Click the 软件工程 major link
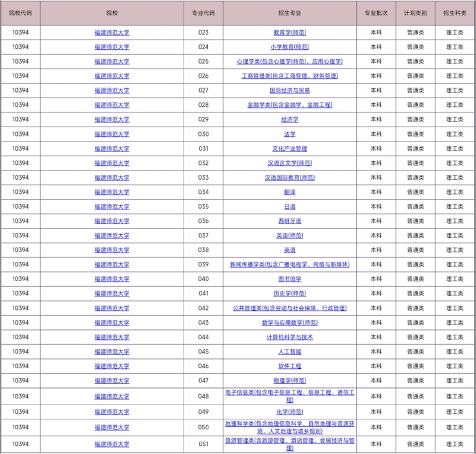Image resolution: width=476 pixels, height=454 pixels. tap(289, 366)
